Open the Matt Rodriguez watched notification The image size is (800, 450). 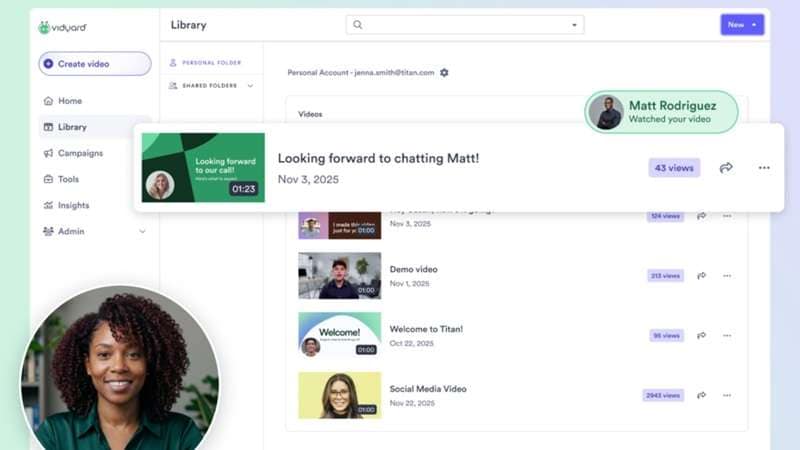661,112
